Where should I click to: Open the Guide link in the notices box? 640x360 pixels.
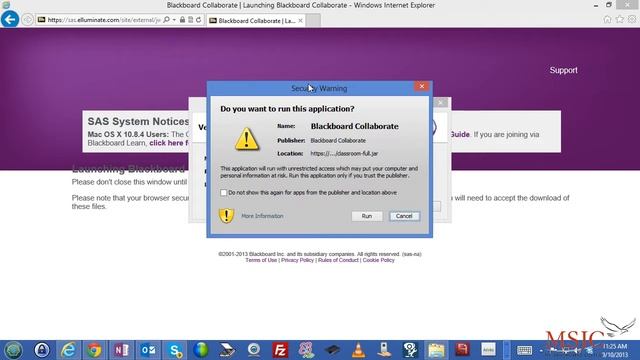pyautogui.click(x=460, y=134)
